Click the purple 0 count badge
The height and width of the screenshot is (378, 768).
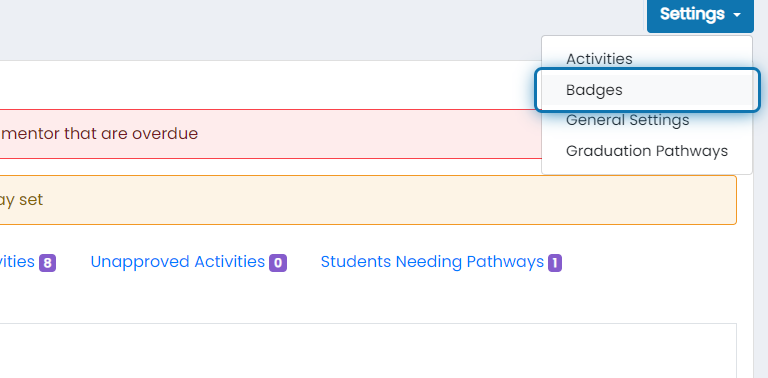[x=278, y=263]
